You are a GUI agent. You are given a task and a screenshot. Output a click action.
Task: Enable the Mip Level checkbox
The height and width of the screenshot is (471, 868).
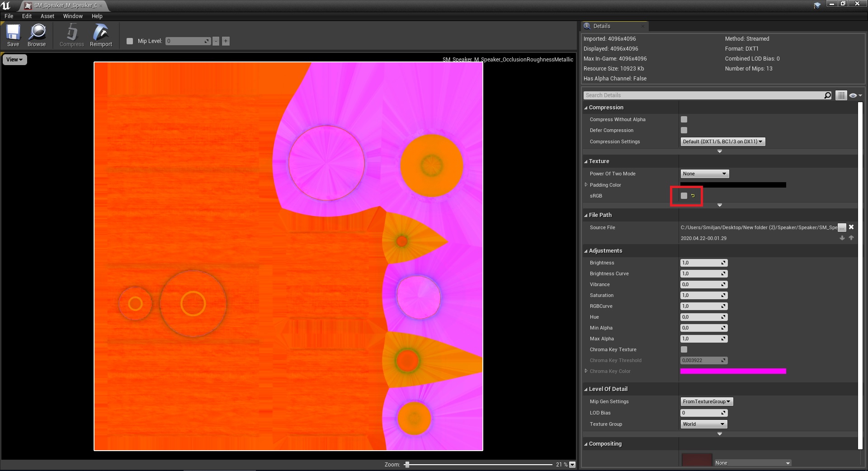(x=130, y=41)
